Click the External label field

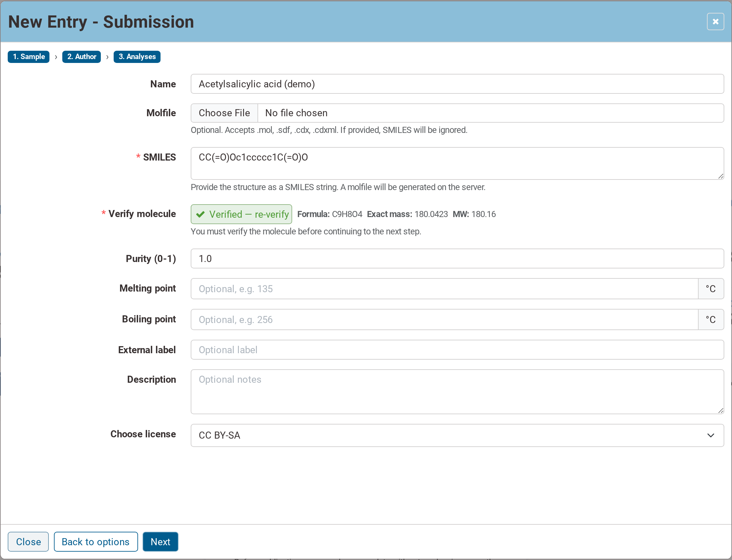coord(457,350)
